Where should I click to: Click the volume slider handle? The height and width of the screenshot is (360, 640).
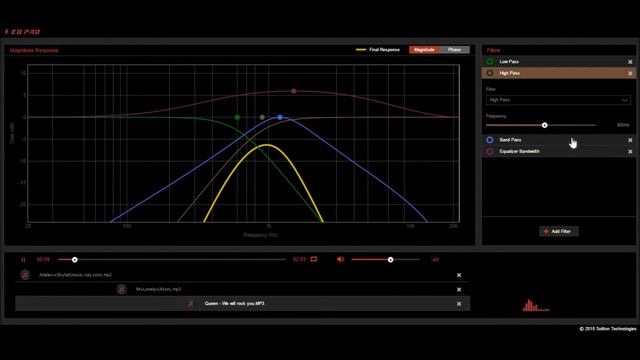coord(390,260)
